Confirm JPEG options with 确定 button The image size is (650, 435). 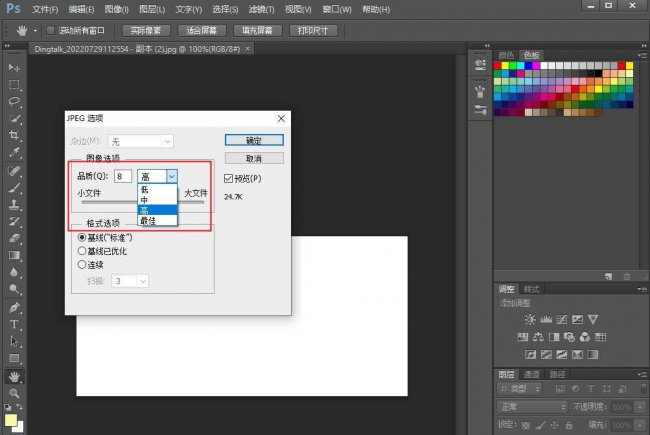[254, 140]
